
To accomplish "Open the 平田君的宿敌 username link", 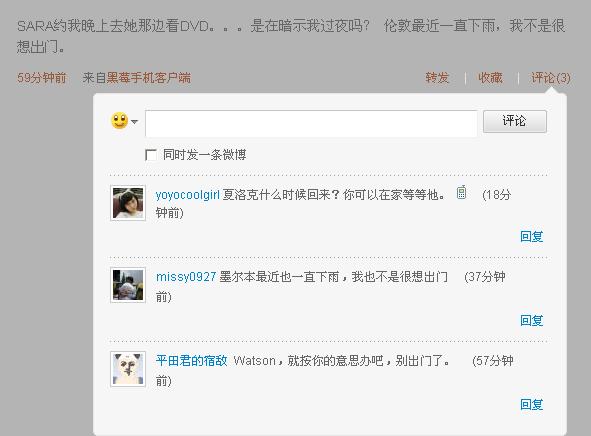I will click(x=191, y=361).
